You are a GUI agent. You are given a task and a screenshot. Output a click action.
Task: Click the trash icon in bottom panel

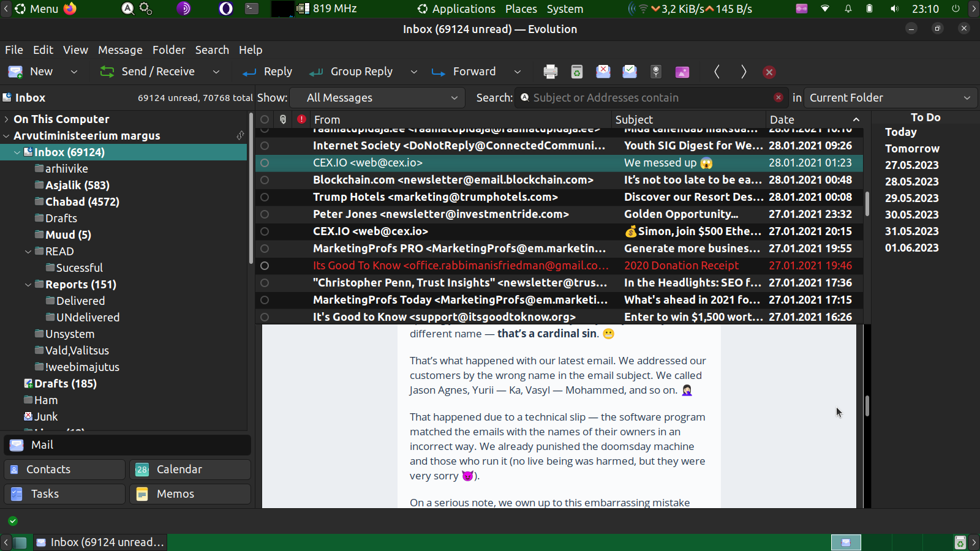click(960, 542)
